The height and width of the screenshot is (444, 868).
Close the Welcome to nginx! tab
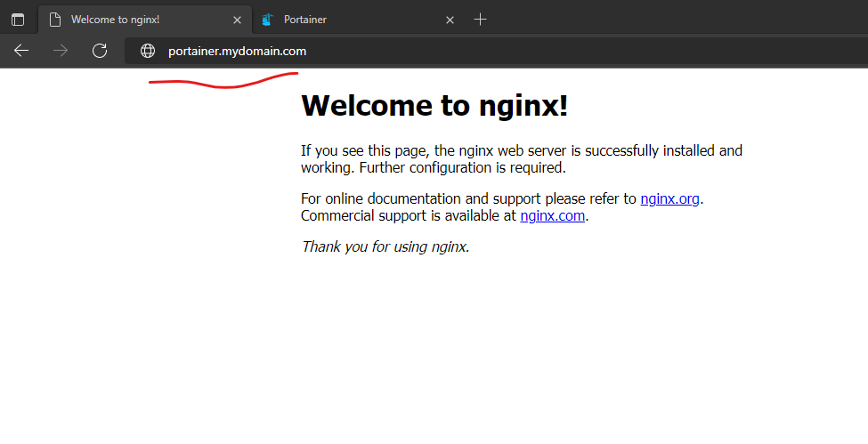pos(237,20)
